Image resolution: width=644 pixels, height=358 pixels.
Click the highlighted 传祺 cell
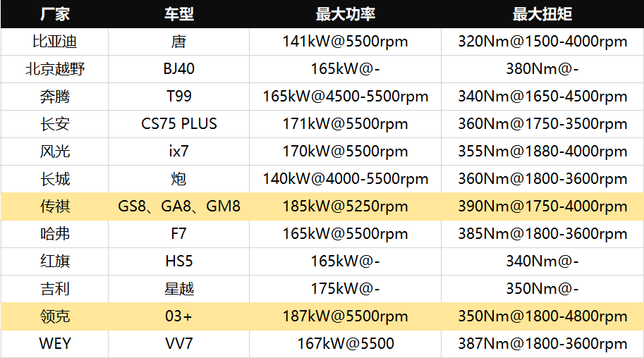54,206
